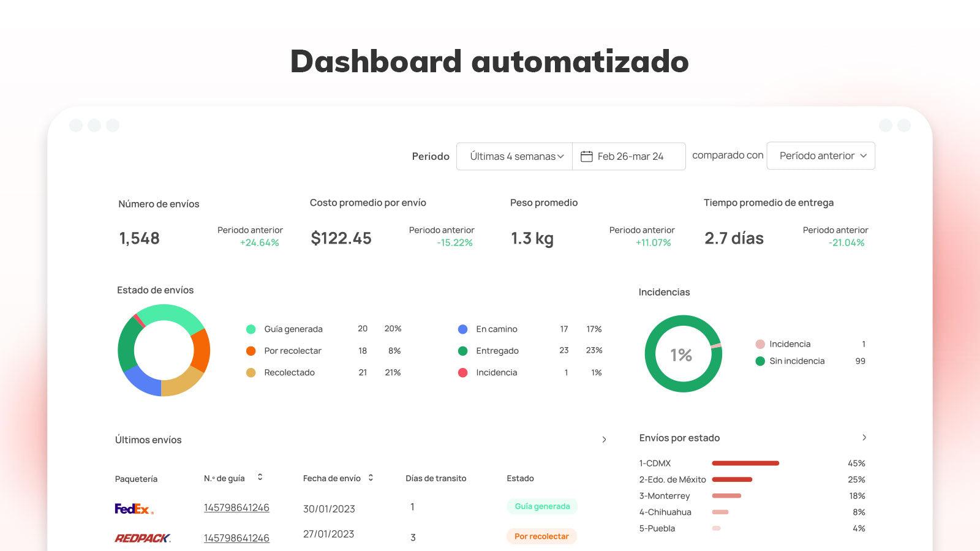Expand Últimos envíos with its chevron
The width and height of the screenshot is (980, 551).
[605, 440]
